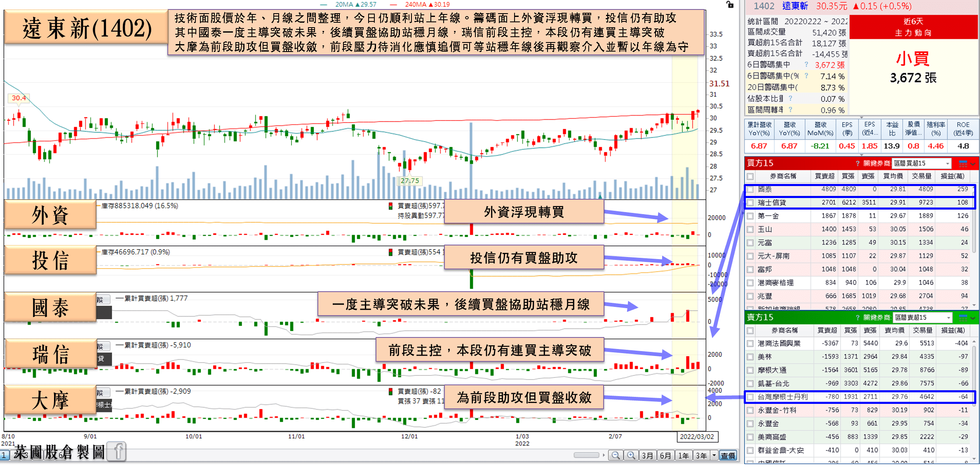Open help icon beside 佔股本比 row
The height and width of the screenshot is (474, 980).
pos(790,99)
